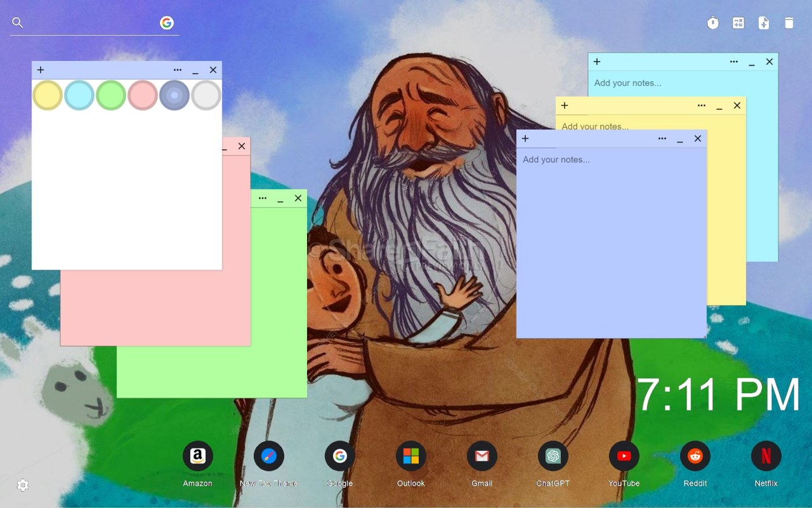Pick the pink note color
Image resolution: width=812 pixels, height=508 pixels.
coord(143,95)
